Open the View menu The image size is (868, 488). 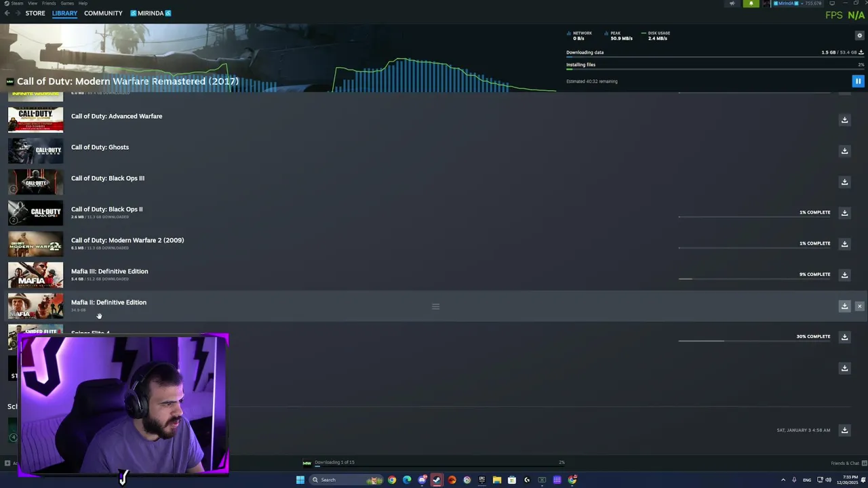(x=33, y=3)
